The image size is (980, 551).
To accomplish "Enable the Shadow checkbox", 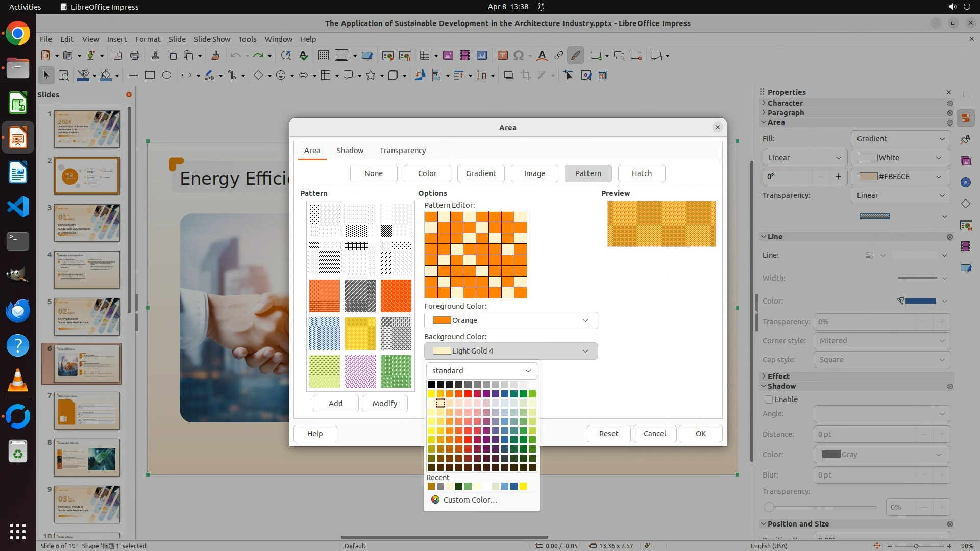I will 769,399.
